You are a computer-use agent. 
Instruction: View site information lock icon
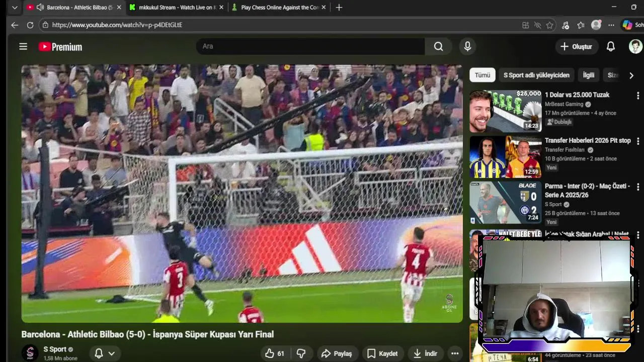click(x=45, y=25)
